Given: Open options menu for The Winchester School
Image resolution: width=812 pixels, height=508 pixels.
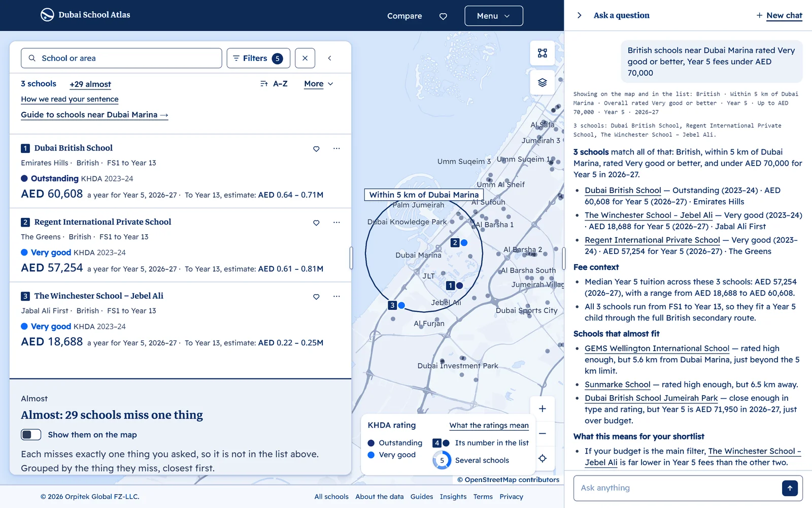Looking at the screenshot, I should [336, 296].
